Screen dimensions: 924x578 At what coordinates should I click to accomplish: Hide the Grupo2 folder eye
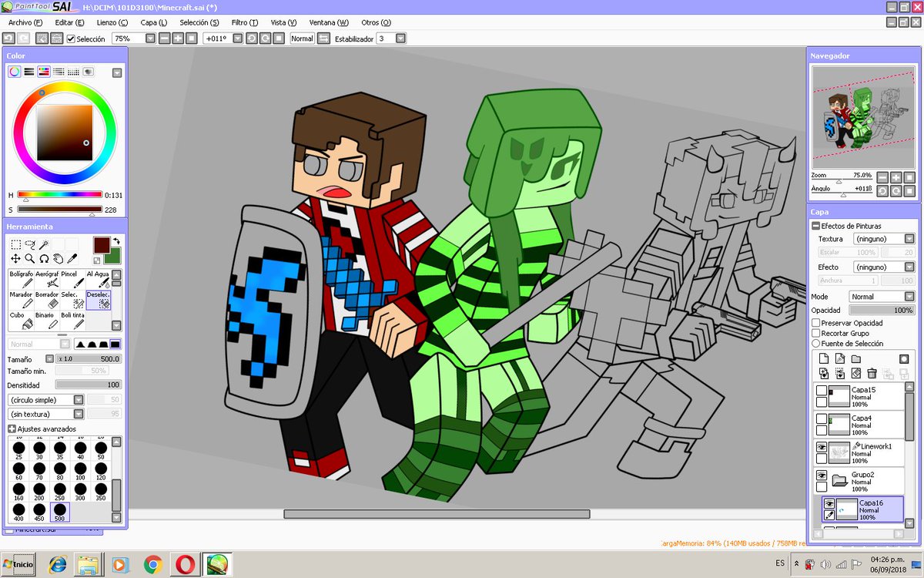tap(822, 476)
